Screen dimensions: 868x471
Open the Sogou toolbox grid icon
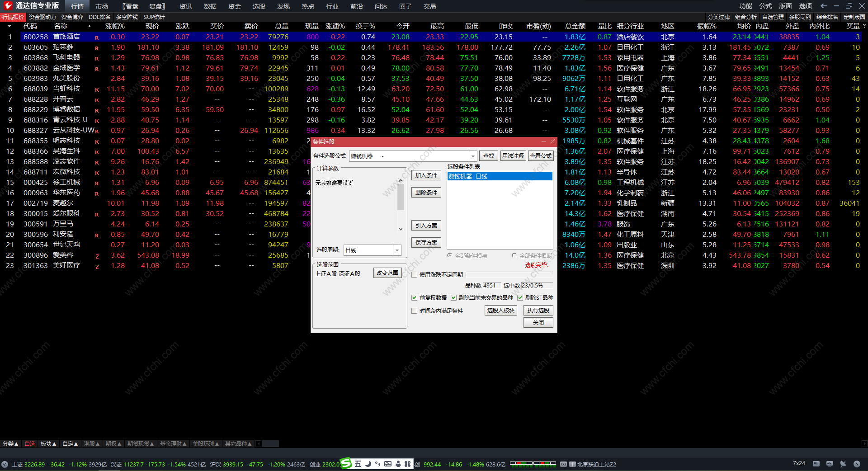tap(408, 464)
